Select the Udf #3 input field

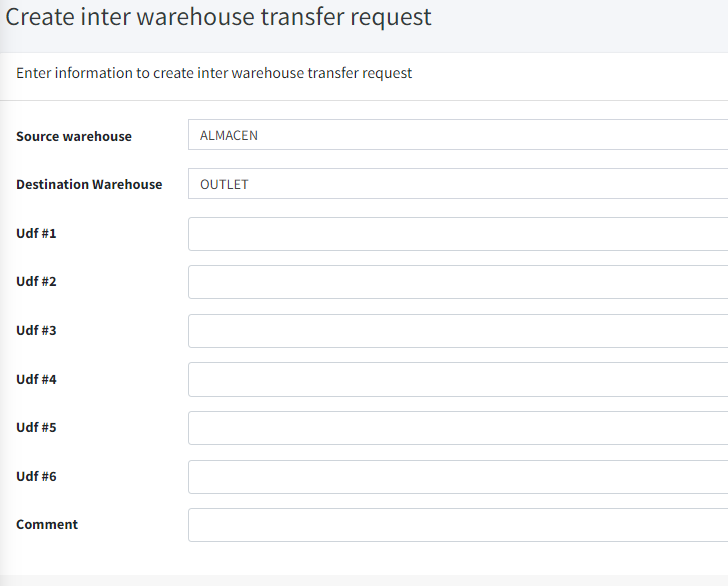click(x=457, y=330)
